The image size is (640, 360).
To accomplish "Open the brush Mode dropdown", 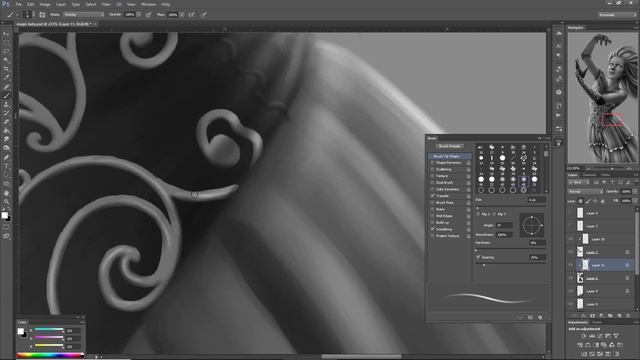I will pos(84,15).
